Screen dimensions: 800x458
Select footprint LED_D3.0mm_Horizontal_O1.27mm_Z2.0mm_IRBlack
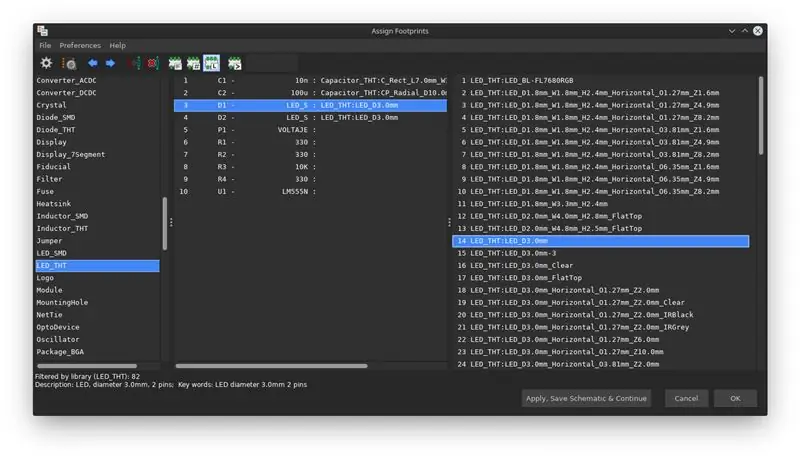[x=601, y=315]
